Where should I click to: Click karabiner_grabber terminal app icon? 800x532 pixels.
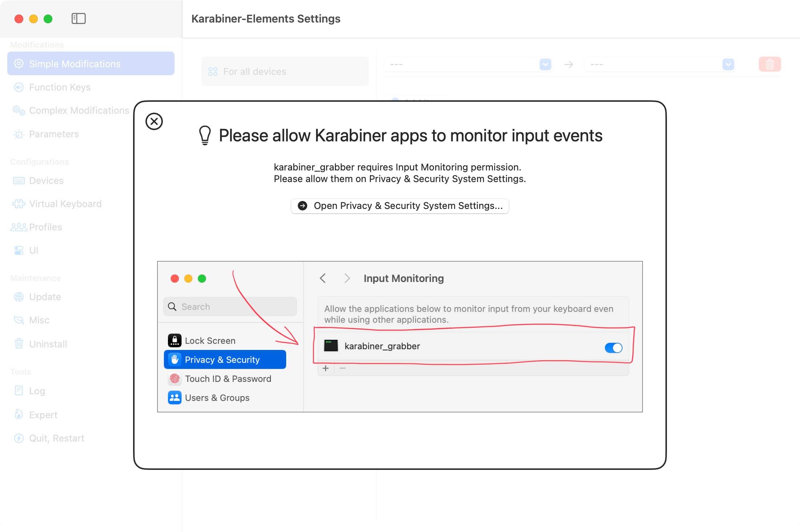pyautogui.click(x=331, y=346)
